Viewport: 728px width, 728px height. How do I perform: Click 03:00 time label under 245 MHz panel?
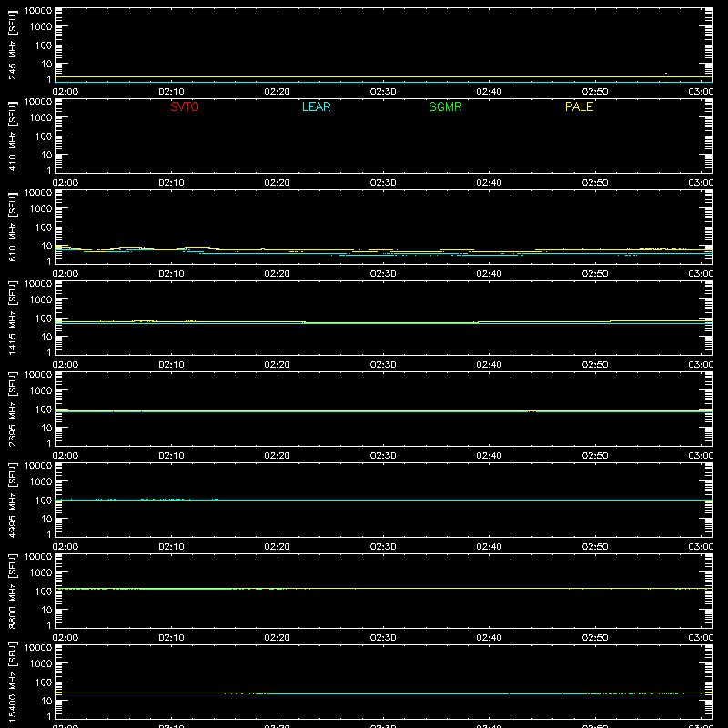(x=701, y=92)
